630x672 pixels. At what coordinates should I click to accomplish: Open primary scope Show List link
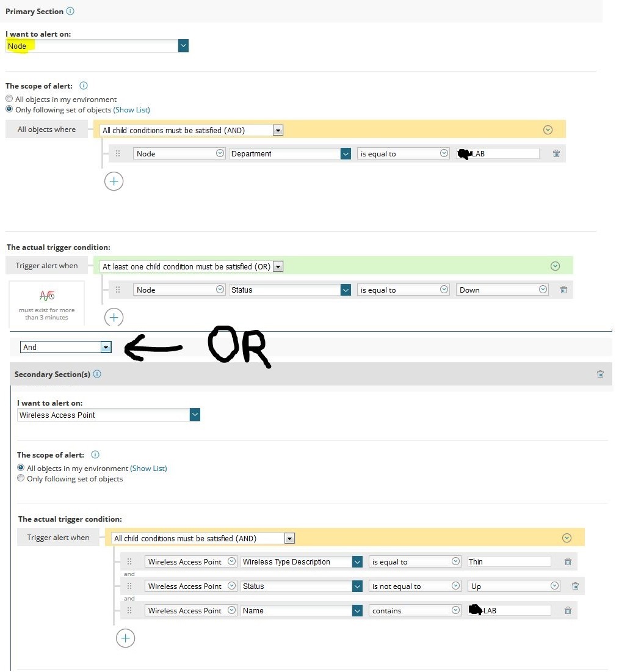131,110
